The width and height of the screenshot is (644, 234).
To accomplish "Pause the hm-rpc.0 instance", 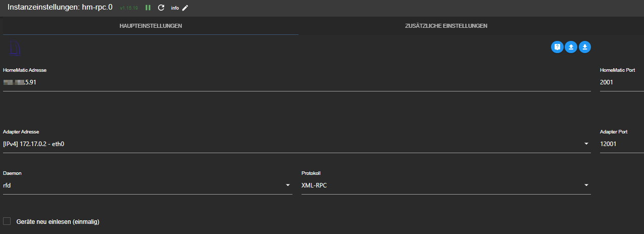I will click(x=148, y=8).
